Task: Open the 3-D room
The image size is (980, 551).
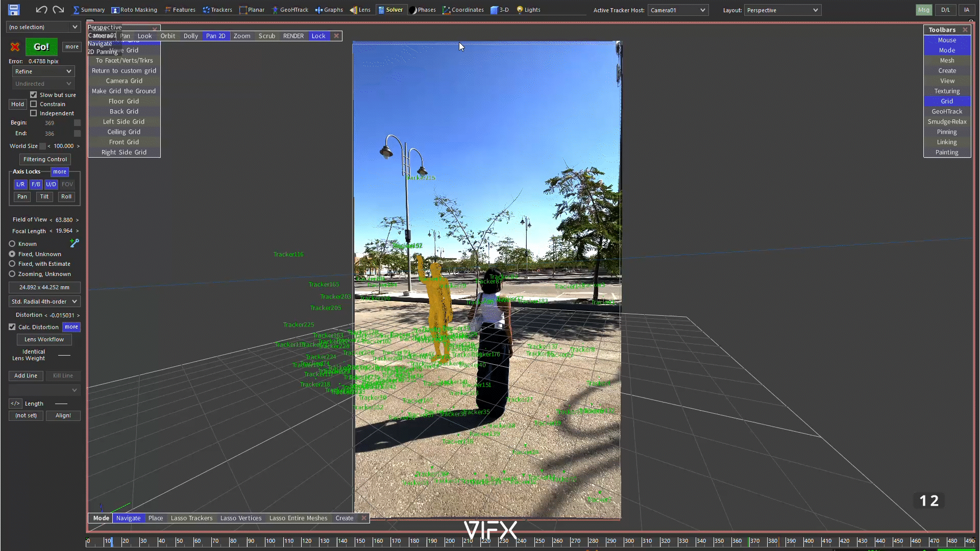Action: [x=500, y=10]
